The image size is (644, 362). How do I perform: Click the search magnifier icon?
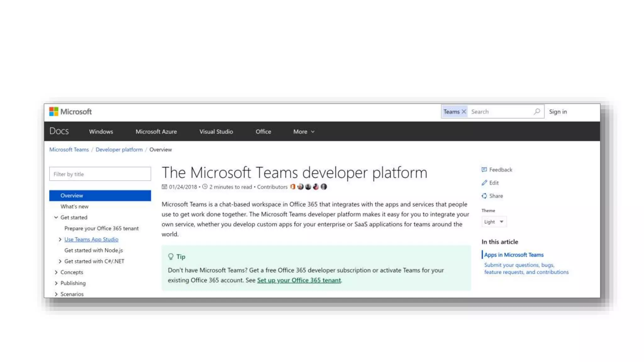click(537, 112)
